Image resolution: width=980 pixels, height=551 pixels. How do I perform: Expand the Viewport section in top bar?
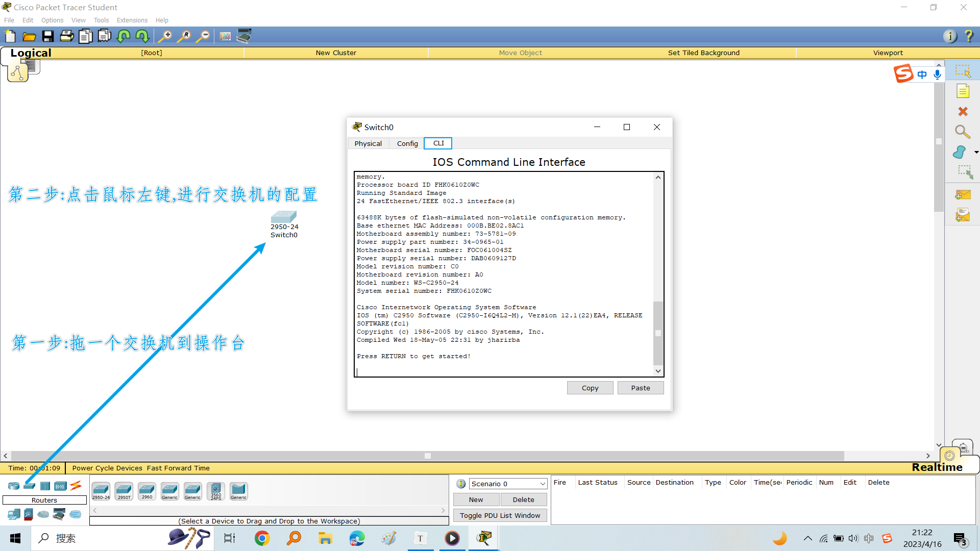pos(888,53)
